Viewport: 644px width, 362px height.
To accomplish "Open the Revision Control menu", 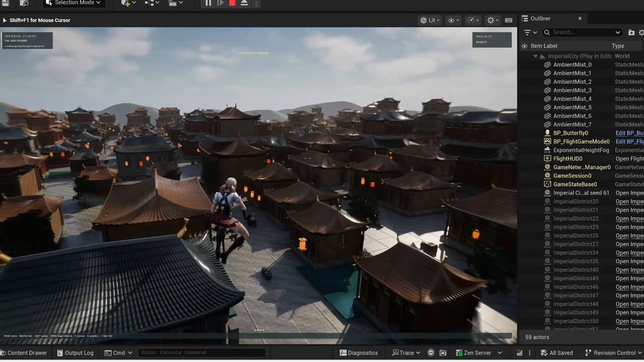I will [x=614, y=353].
